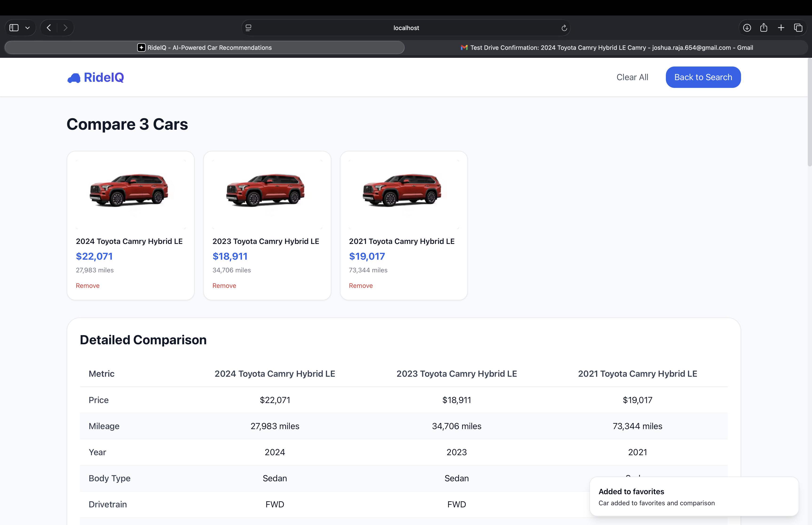
Task: Click the Clear All link
Action: point(632,77)
